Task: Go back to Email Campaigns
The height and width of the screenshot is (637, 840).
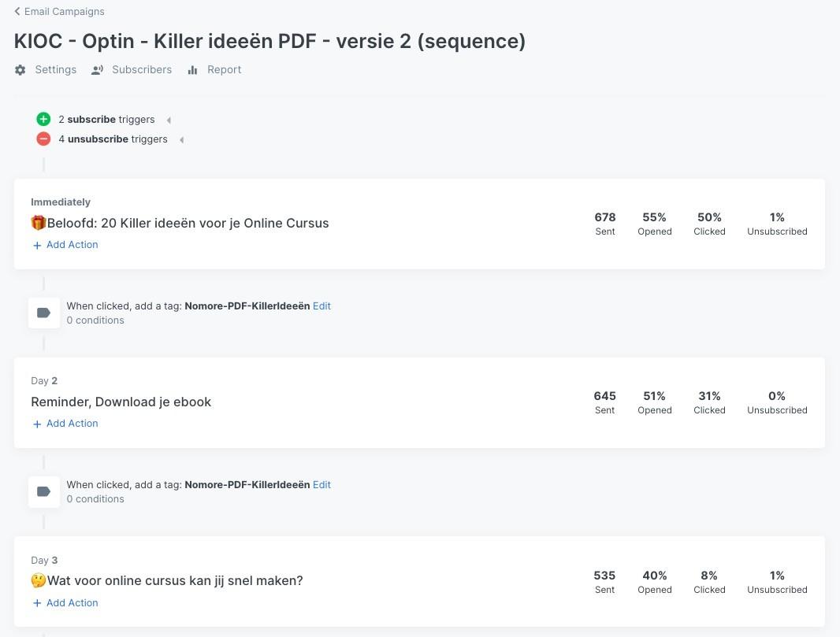Action: 64,11
